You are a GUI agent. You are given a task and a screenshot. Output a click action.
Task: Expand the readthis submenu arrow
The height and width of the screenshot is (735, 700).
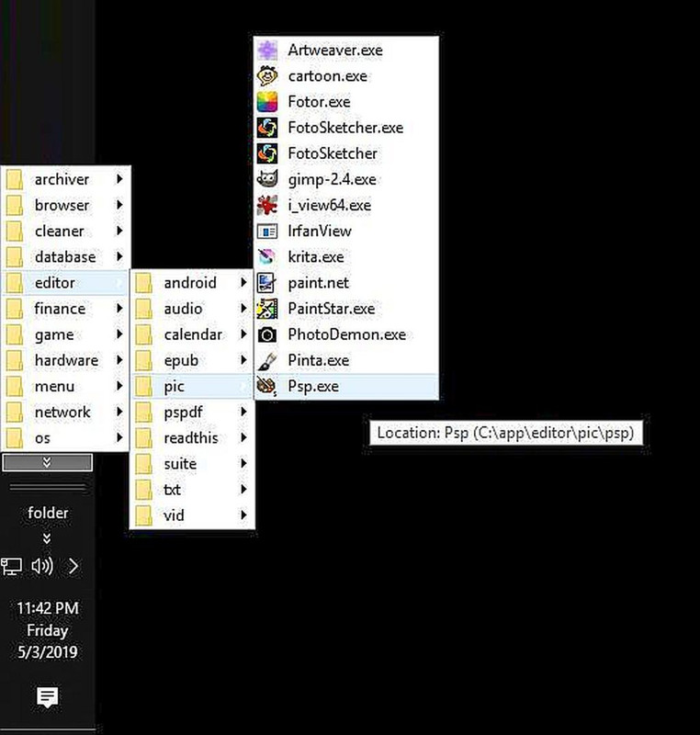(243, 437)
